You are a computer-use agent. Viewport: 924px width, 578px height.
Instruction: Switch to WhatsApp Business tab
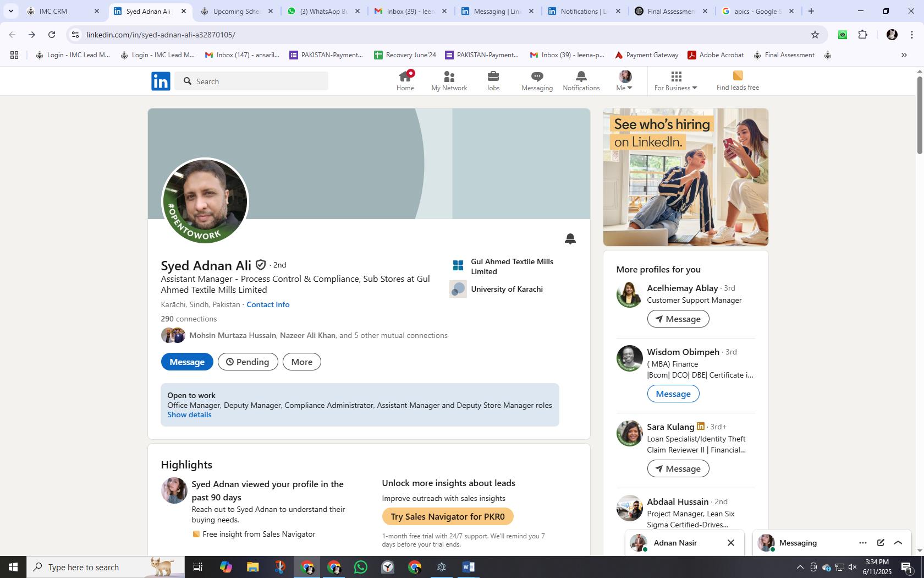click(323, 11)
